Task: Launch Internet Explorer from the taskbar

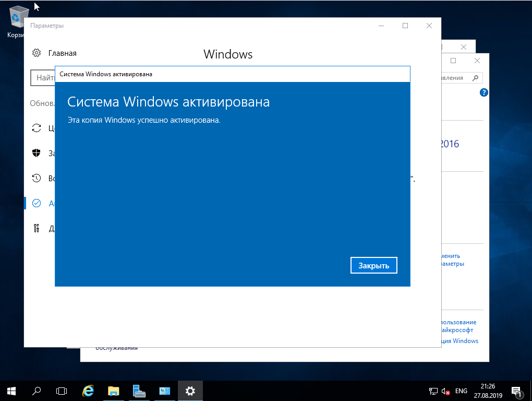Action: point(88,391)
